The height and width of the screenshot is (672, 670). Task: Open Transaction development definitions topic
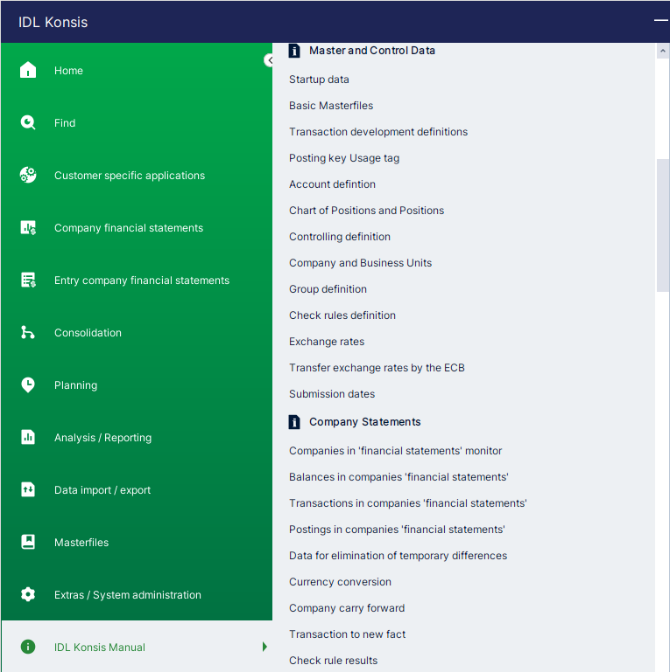tap(378, 132)
